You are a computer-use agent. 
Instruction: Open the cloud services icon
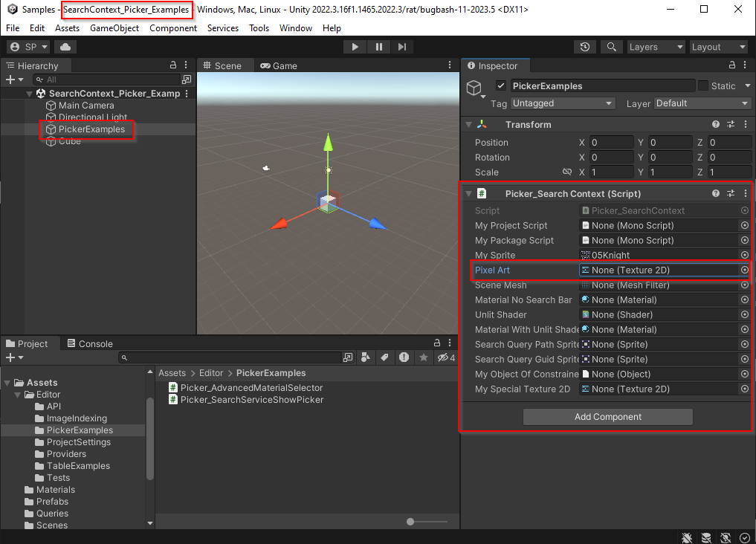coord(65,47)
